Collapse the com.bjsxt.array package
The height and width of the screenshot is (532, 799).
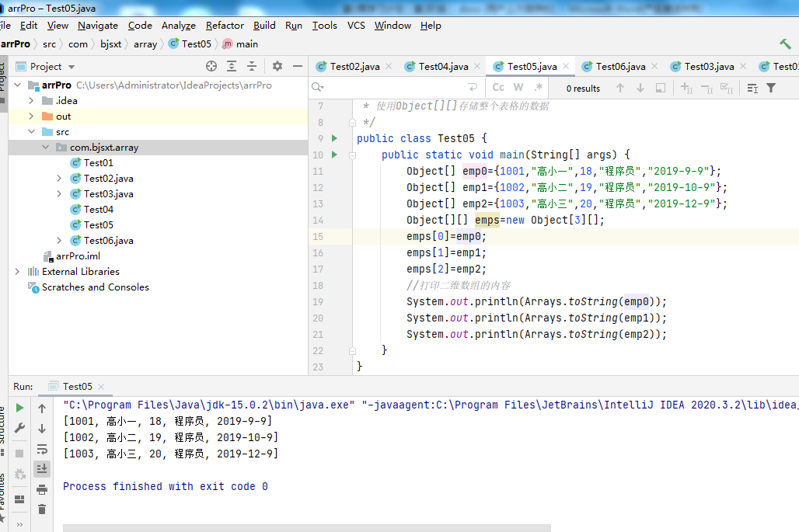click(x=45, y=147)
